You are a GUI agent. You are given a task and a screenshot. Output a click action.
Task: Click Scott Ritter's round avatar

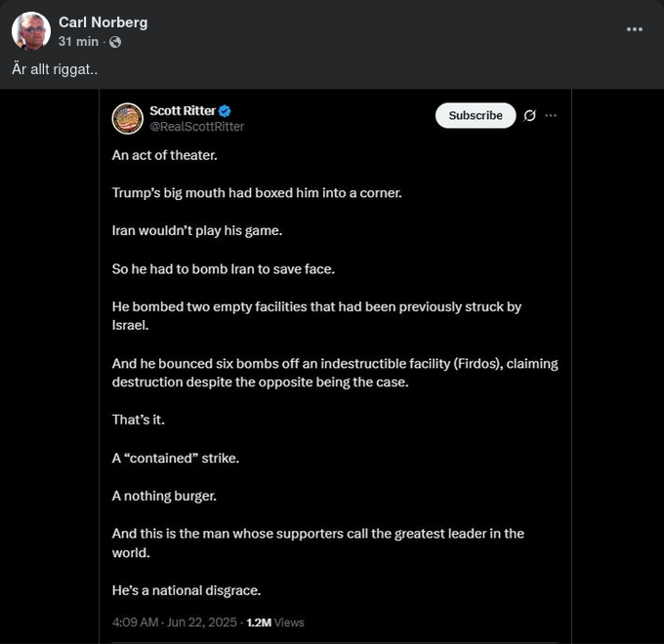pos(128,118)
